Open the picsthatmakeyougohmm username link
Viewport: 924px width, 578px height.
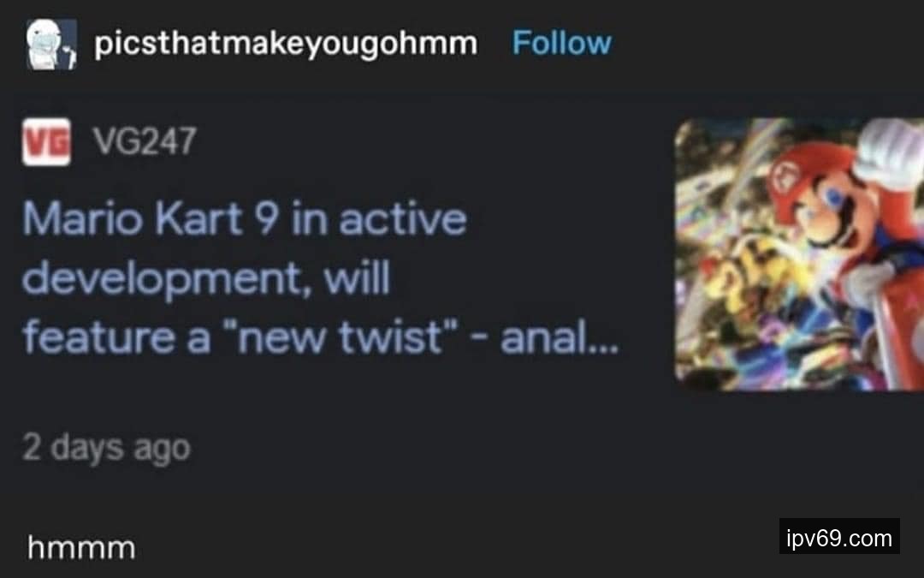(x=286, y=45)
